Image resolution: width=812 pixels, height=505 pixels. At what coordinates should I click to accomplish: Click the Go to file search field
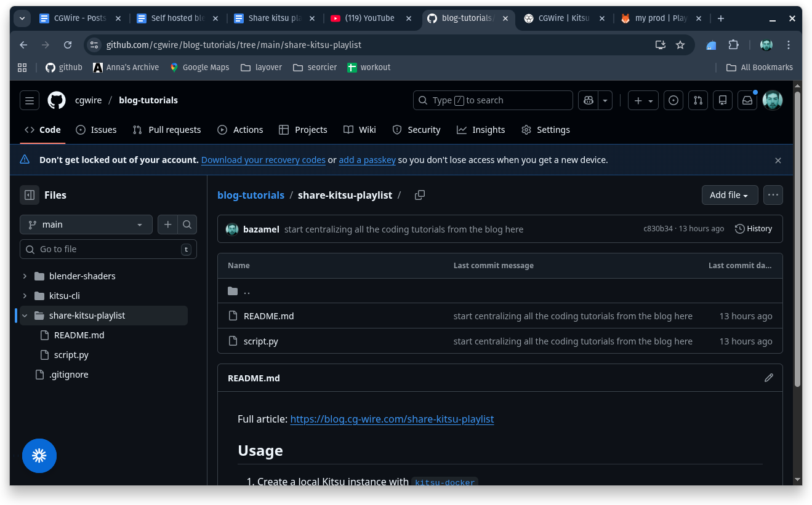click(108, 249)
